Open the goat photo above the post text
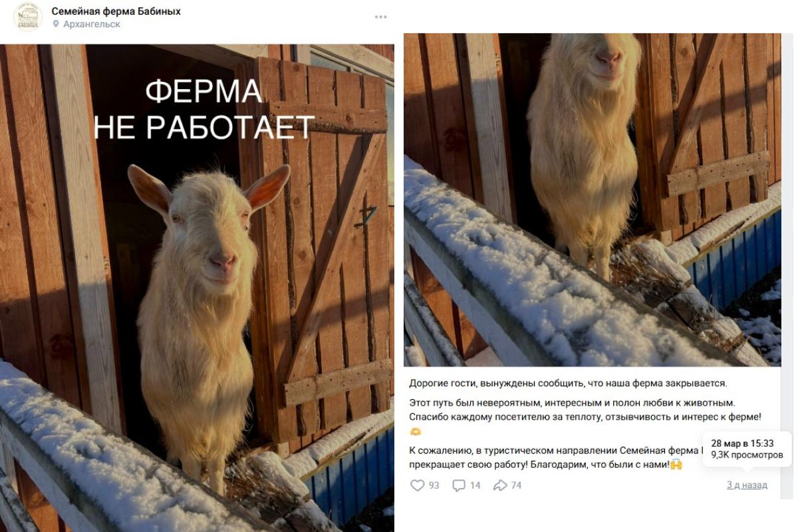This screenshot has height=532, width=798. coord(592,199)
